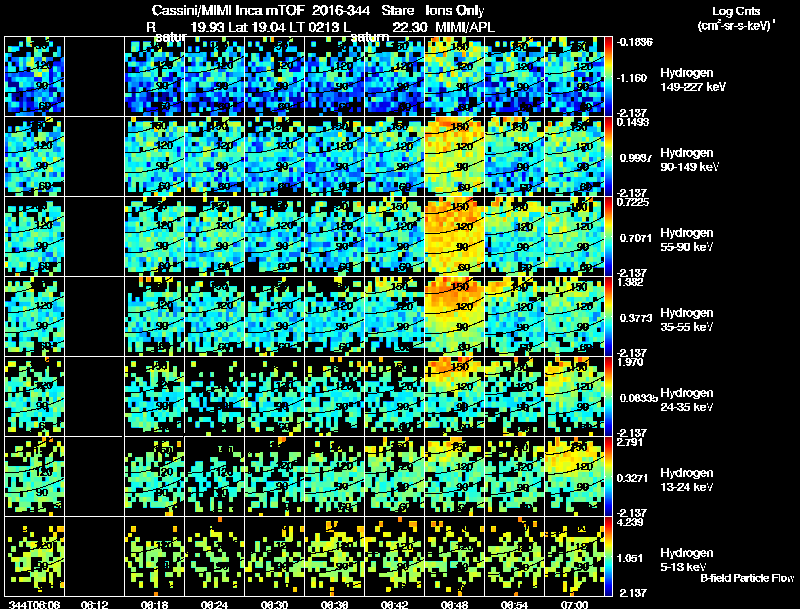Click the 1.051 color scale value

pyautogui.click(x=632, y=558)
